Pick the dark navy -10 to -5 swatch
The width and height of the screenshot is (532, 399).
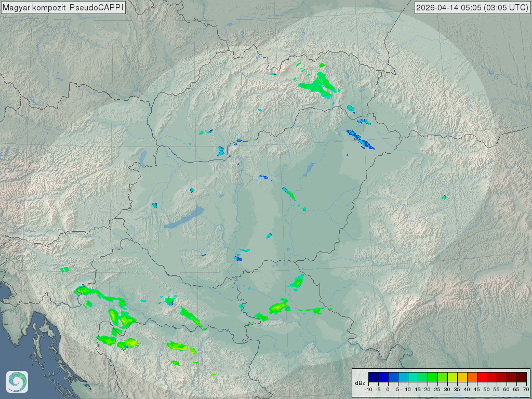click(x=373, y=377)
